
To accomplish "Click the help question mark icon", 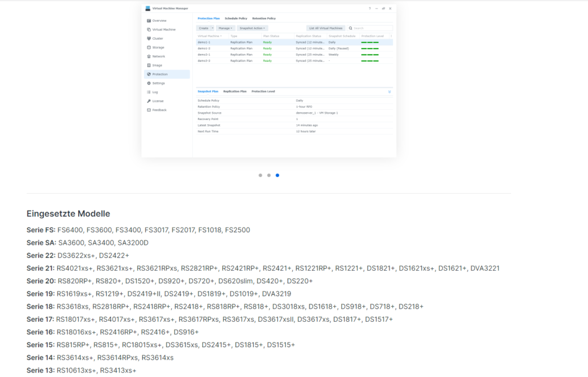I will pyautogui.click(x=369, y=9).
